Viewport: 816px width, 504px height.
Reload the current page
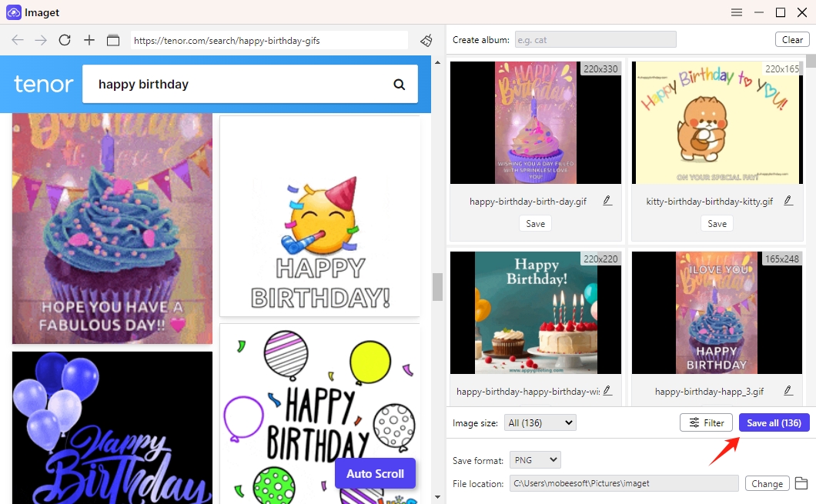click(x=65, y=40)
